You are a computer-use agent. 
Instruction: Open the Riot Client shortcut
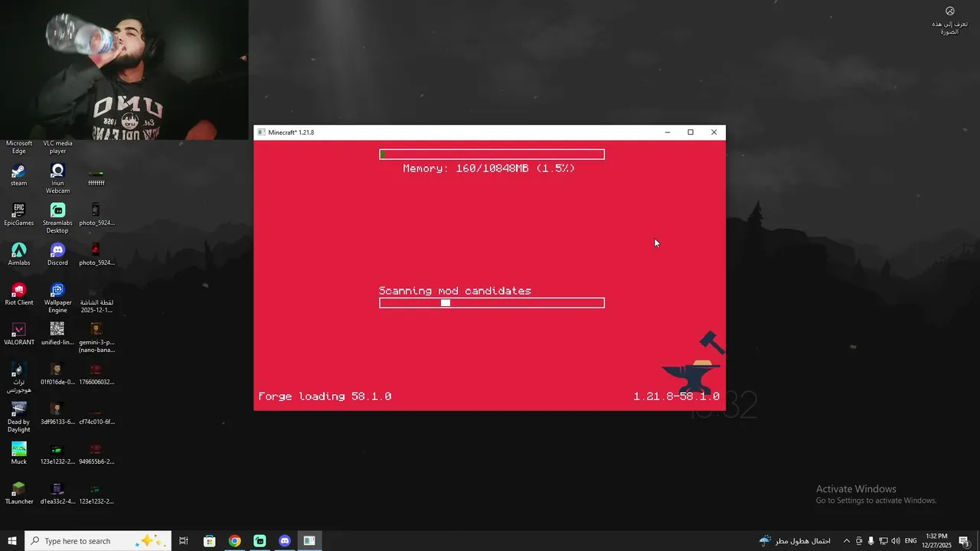(18, 295)
